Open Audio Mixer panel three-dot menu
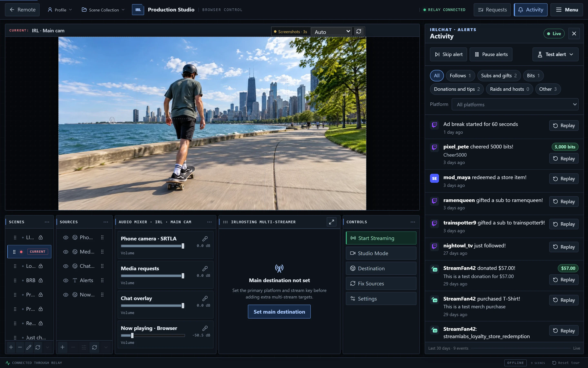Image resolution: width=588 pixels, height=368 pixels. coord(209,222)
